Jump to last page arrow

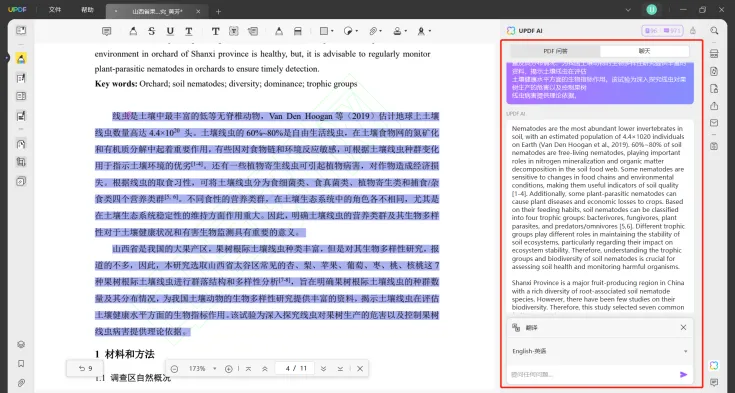[340, 369]
